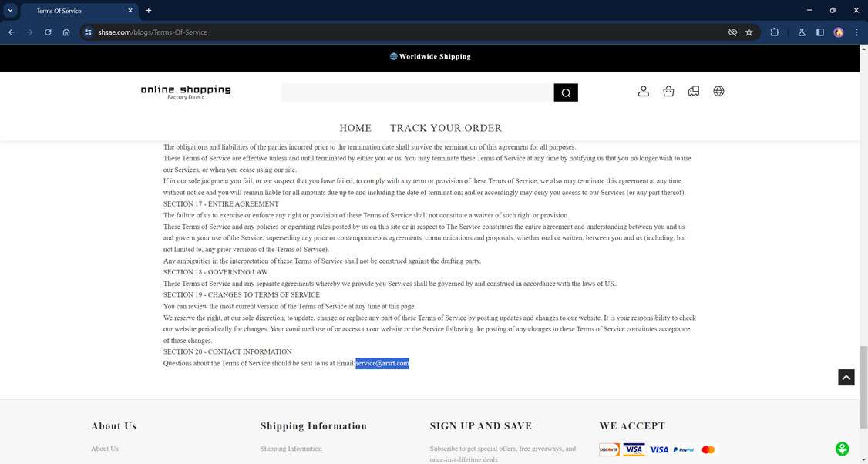This screenshot has height=464, width=868.
Task: Open the user account icon
Action: pos(643,92)
